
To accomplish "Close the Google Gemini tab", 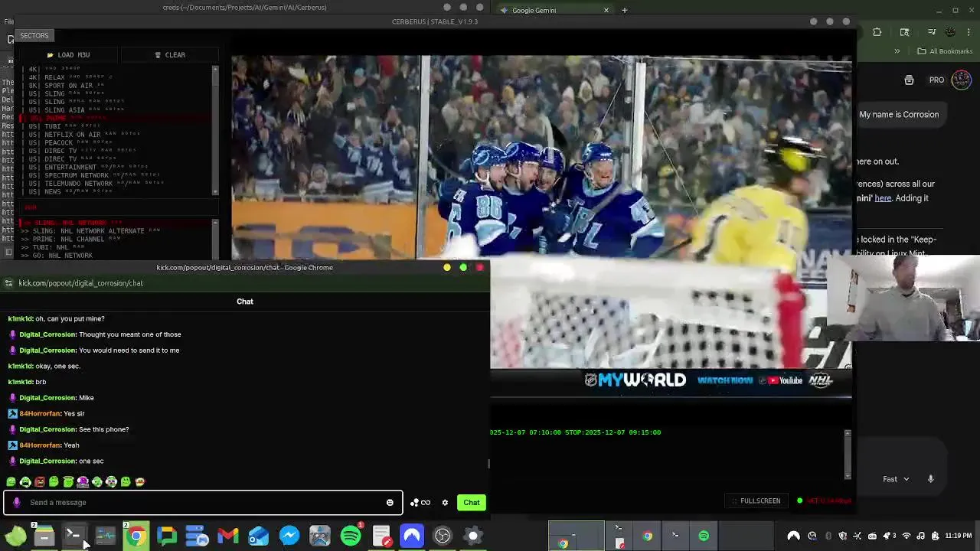I will (606, 10).
